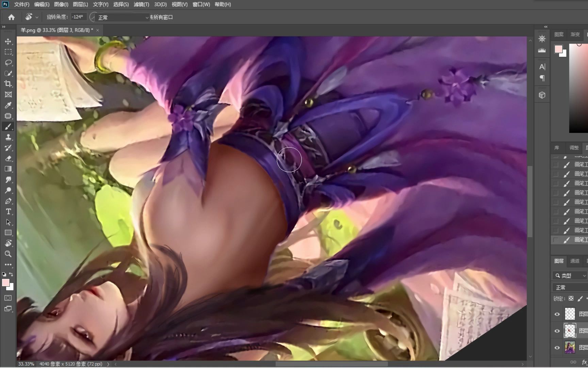Hide the selected middle layer's eye icon
588x368 pixels.
pos(557,331)
